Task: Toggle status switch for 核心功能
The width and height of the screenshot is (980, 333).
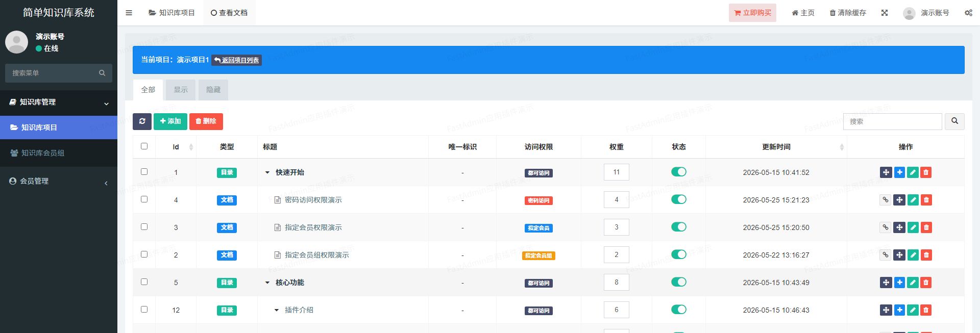Action: 678,282
